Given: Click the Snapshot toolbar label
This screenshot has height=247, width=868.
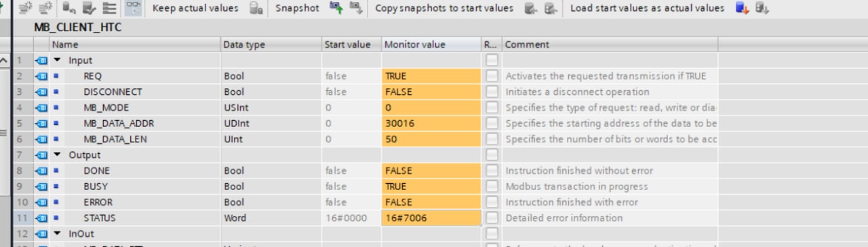Looking at the screenshot, I should [x=297, y=8].
